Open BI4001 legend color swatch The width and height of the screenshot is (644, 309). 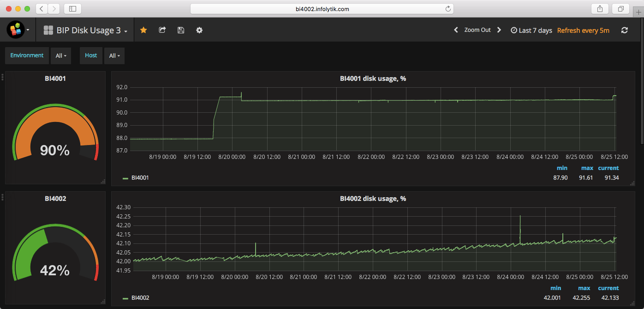[125, 178]
